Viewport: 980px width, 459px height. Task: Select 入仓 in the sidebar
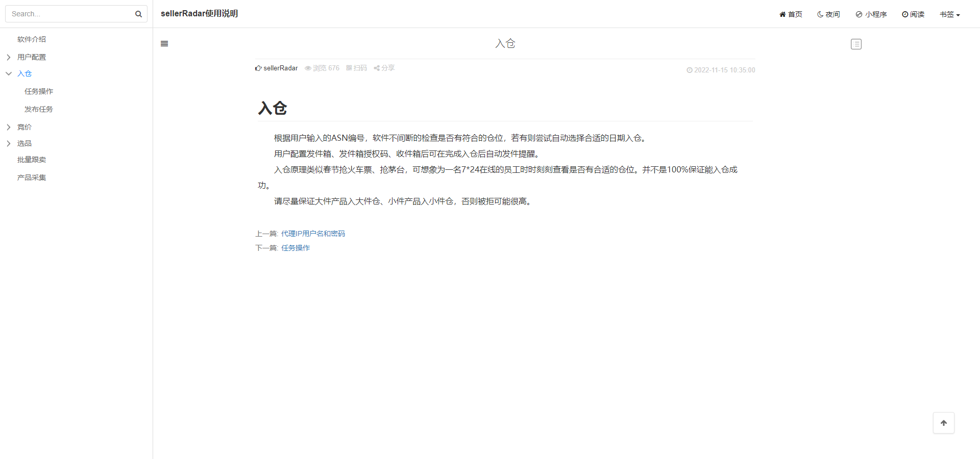(24, 73)
